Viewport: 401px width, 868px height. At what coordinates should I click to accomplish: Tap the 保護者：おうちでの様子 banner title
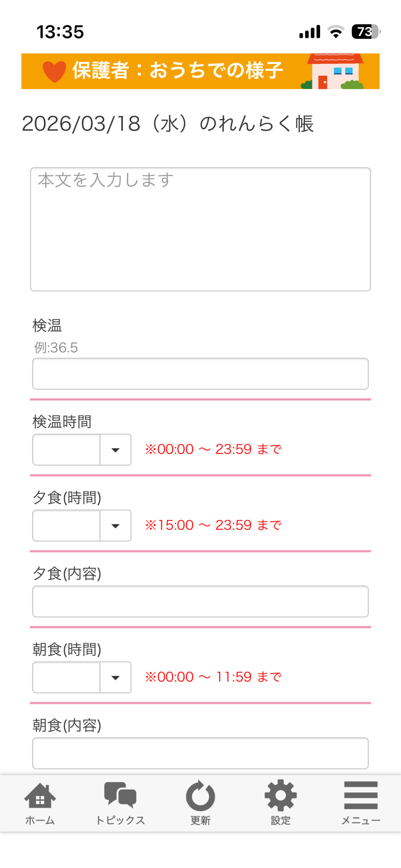(178, 71)
